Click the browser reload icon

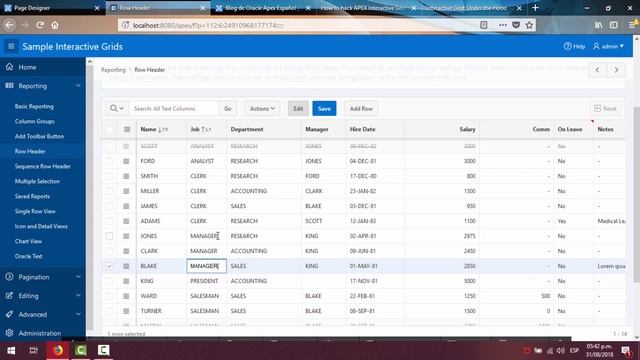pos(40,25)
